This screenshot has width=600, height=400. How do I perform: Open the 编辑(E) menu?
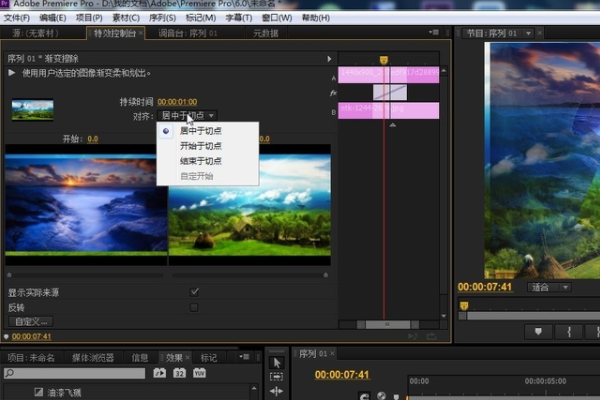[53, 18]
